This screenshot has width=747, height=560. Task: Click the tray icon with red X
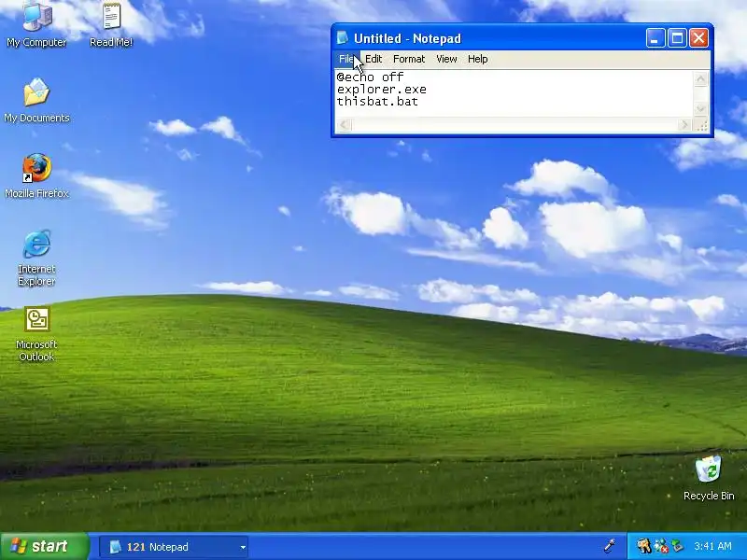coord(660,546)
